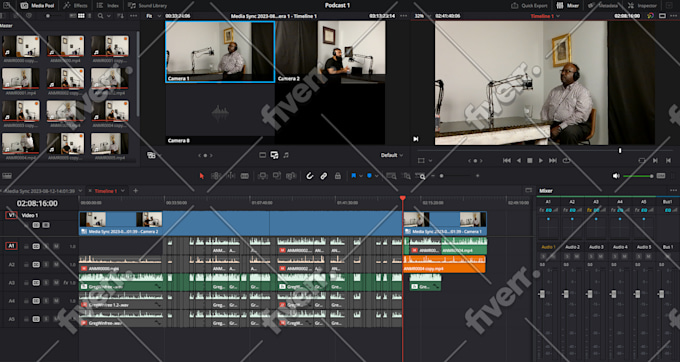680x362 pixels.
Task: Open the Timeline View Options icon
Action: (x=7, y=176)
